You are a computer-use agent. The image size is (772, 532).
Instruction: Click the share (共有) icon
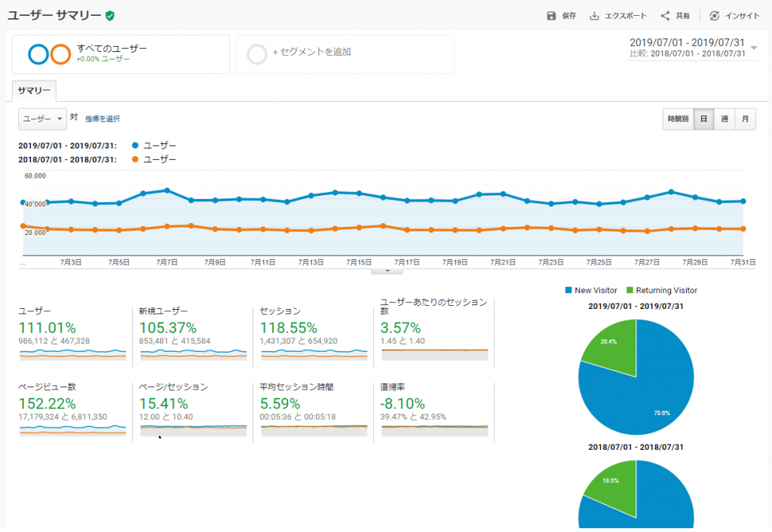pyautogui.click(x=665, y=17)
